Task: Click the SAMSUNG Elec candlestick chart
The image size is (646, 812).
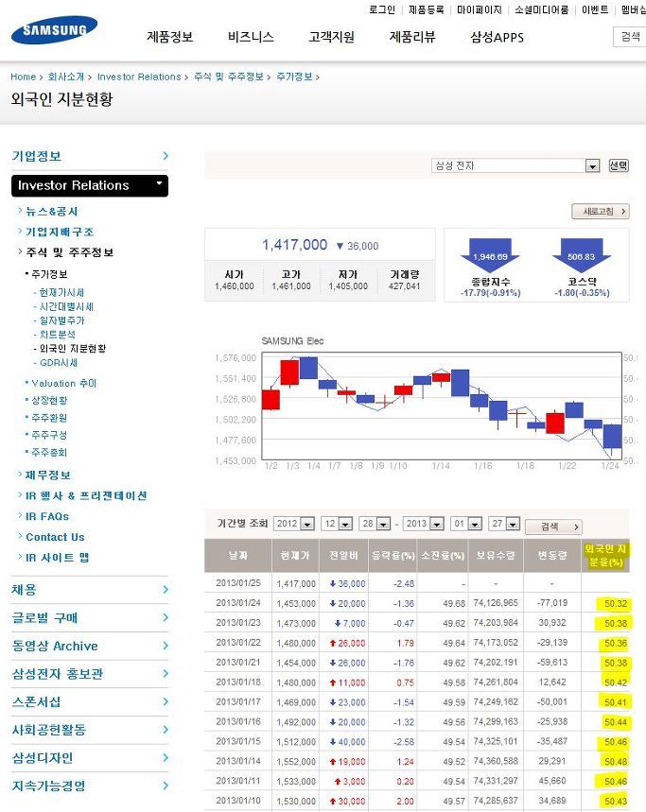Action: (x=442, y=406)
